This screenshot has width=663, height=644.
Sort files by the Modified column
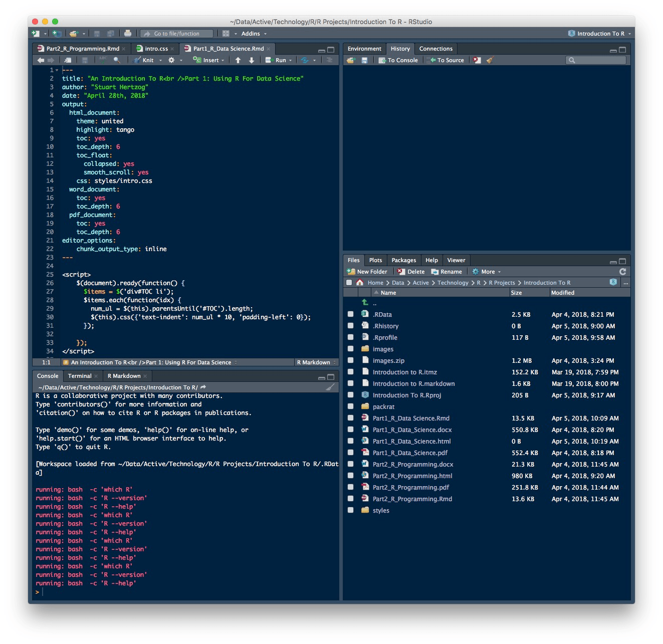coord(589,293)
